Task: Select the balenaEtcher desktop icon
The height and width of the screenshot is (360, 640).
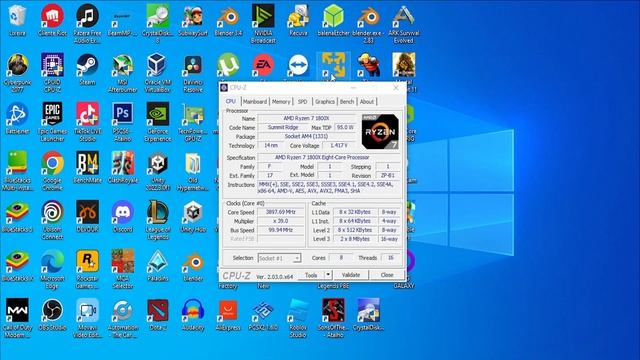Action: click(333, 20)
